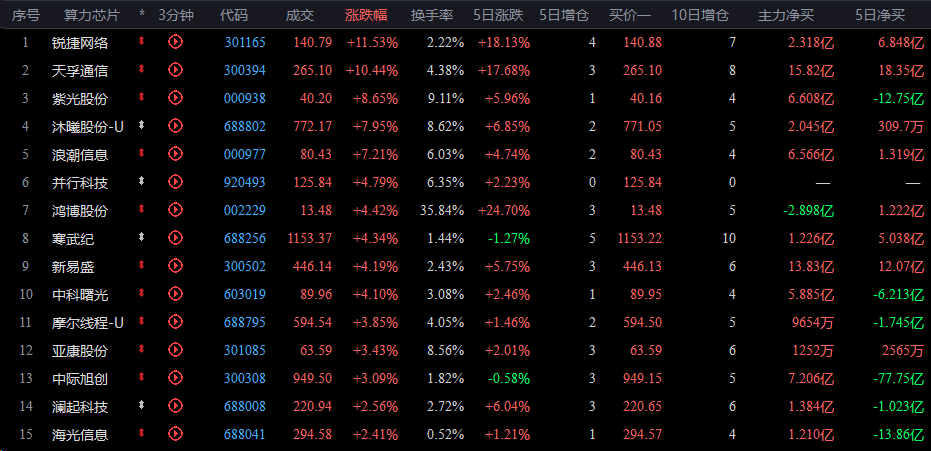931x451 pixels.
Task: Select the 寒武纪 stock name
Action: click(x=73, y=239)
